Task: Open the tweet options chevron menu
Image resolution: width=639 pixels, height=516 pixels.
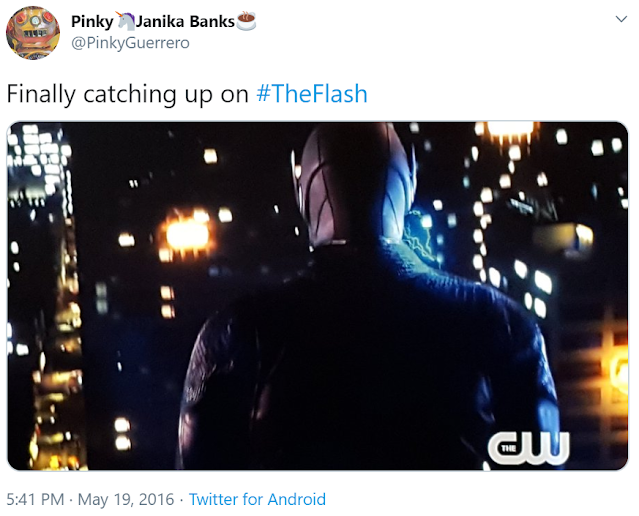Action: coord(621,19)
